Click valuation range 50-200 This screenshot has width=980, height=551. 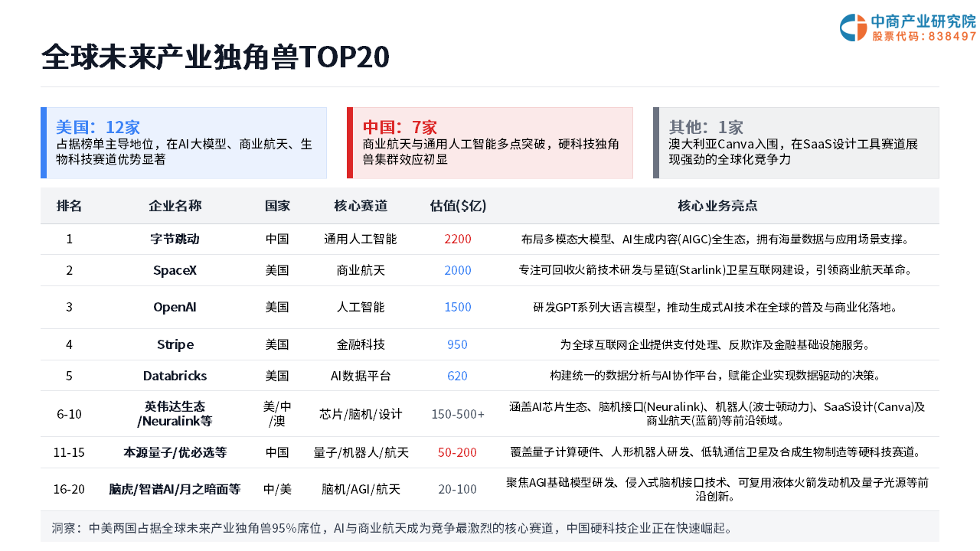(x=458, y=452)
